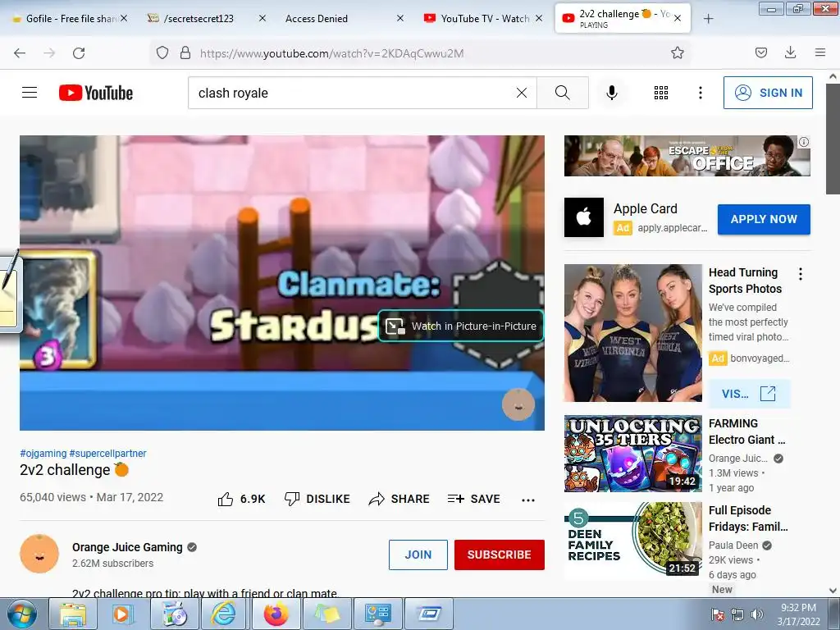Screen dimensions: 840x630
Task: Open YouTube apps grid icon
Action: [661, 93]
